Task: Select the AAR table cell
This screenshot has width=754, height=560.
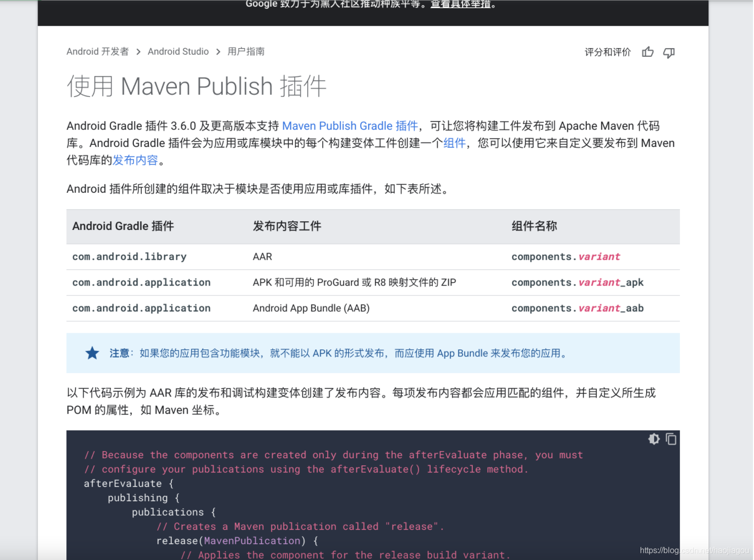Action: point(262,257)
